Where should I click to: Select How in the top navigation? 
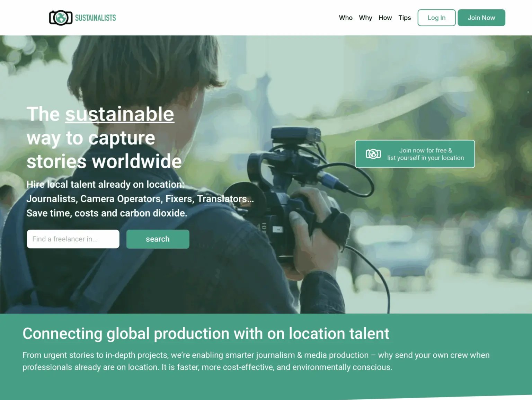pyautogui.click(x=385, y=18)
